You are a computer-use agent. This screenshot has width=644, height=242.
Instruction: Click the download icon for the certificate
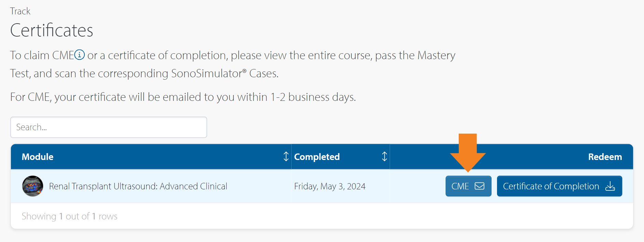tap(610, 186)
